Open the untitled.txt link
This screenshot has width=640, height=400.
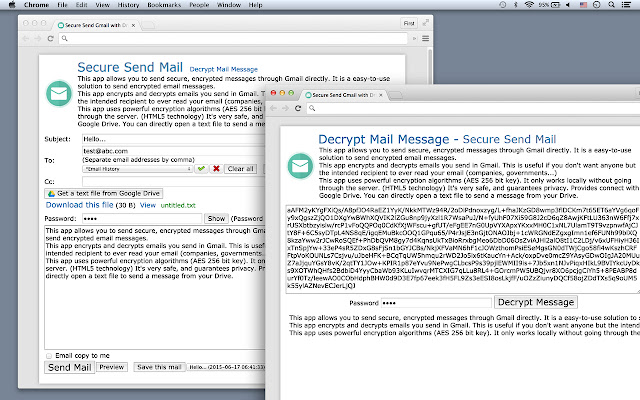pos(178,205)
